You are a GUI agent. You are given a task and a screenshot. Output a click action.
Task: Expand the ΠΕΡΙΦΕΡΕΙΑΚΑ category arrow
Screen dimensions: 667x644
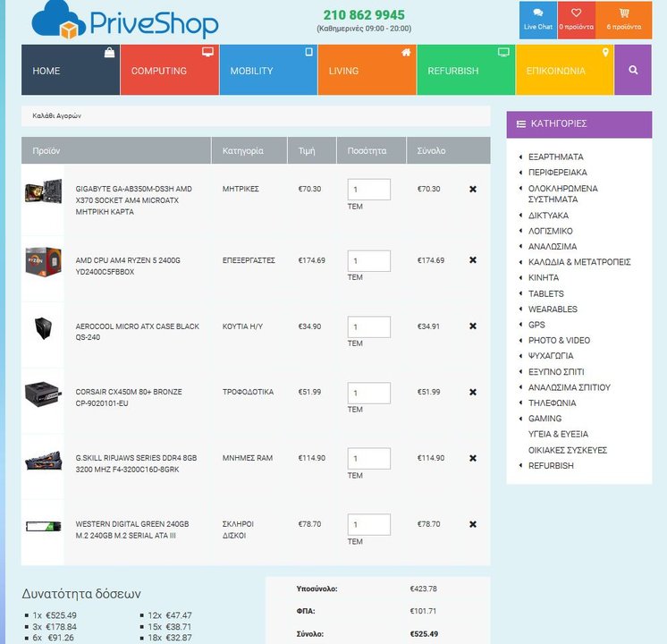coord(520,173)
